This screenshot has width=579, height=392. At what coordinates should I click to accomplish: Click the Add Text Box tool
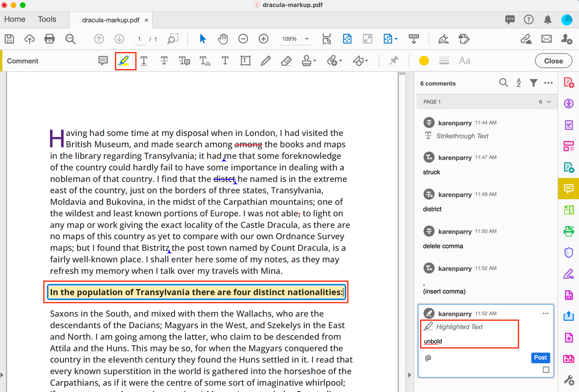click(x=245, y=61)
